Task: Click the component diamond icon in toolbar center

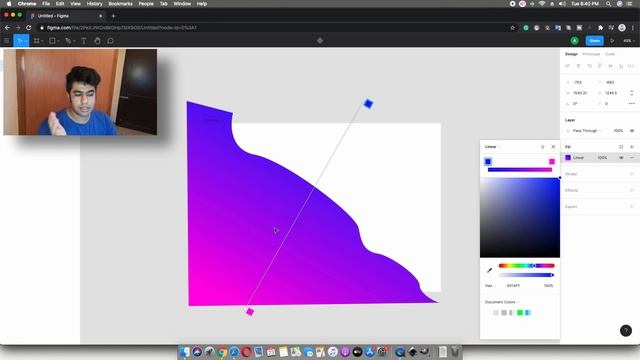Action: (320, 41)
